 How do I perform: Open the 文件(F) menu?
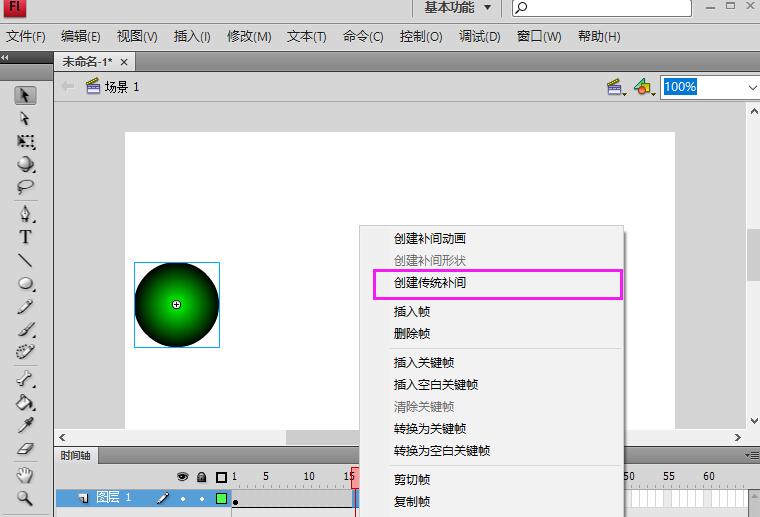[x=26, y=36]
